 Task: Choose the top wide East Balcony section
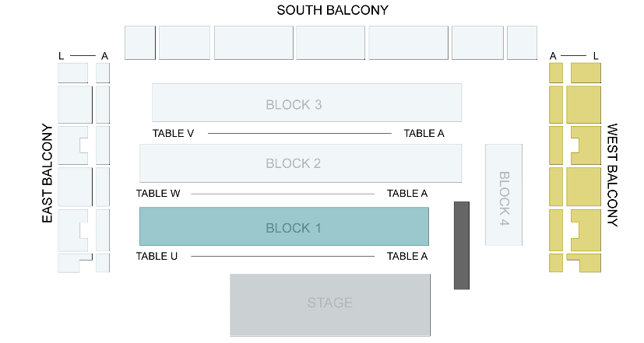pyautogui.click(x=72, y=73)
